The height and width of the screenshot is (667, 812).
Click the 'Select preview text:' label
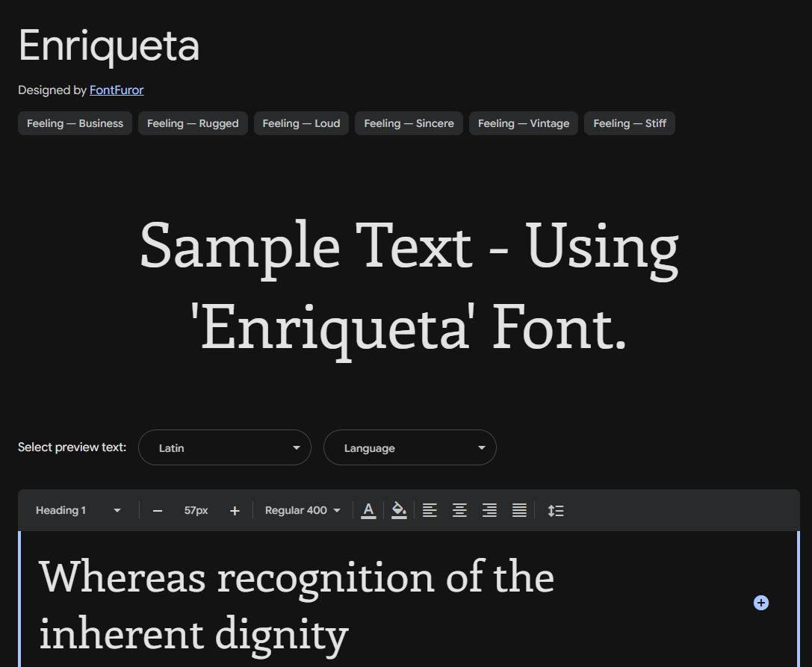click(72, 447)
